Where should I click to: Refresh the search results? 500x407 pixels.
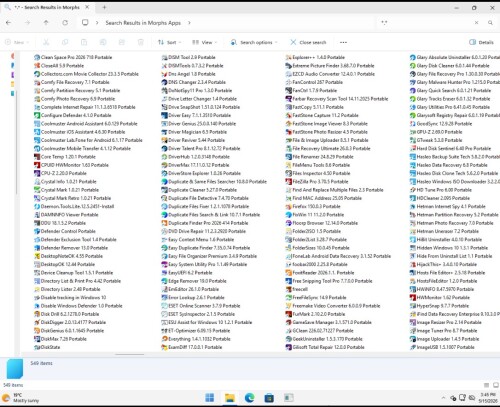[65, 23]
